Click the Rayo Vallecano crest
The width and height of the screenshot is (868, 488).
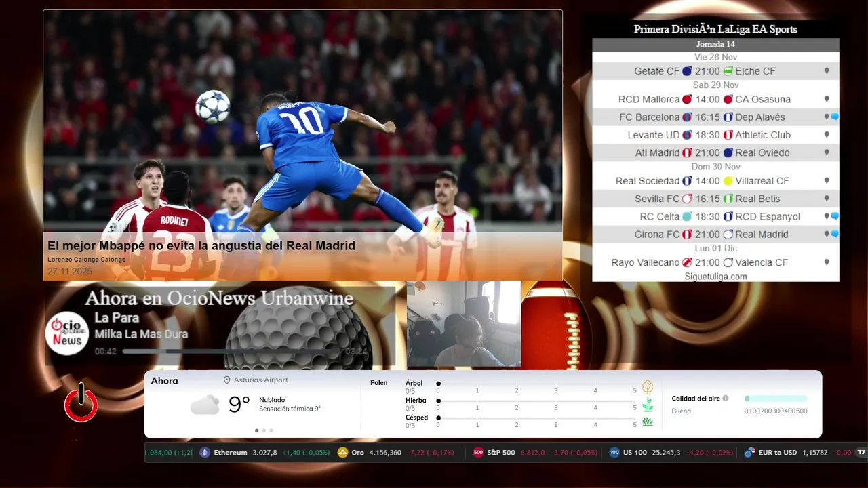click(687, 262)
